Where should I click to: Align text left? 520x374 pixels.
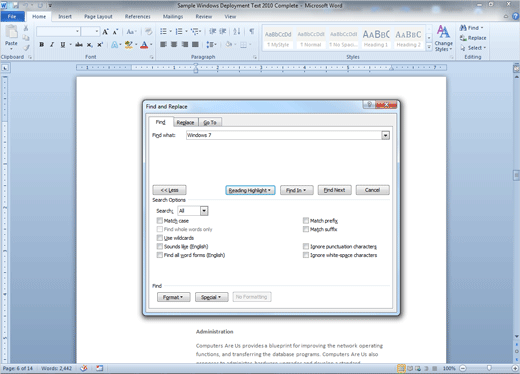[163, 45]
